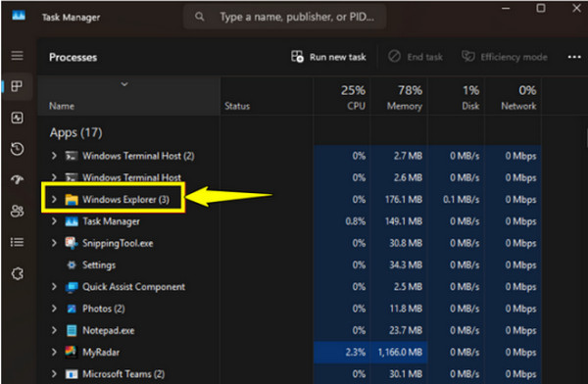This screenshot has width=588, height=384.
Task: Open the Users sidebar icon
Action: click(17, 211)
